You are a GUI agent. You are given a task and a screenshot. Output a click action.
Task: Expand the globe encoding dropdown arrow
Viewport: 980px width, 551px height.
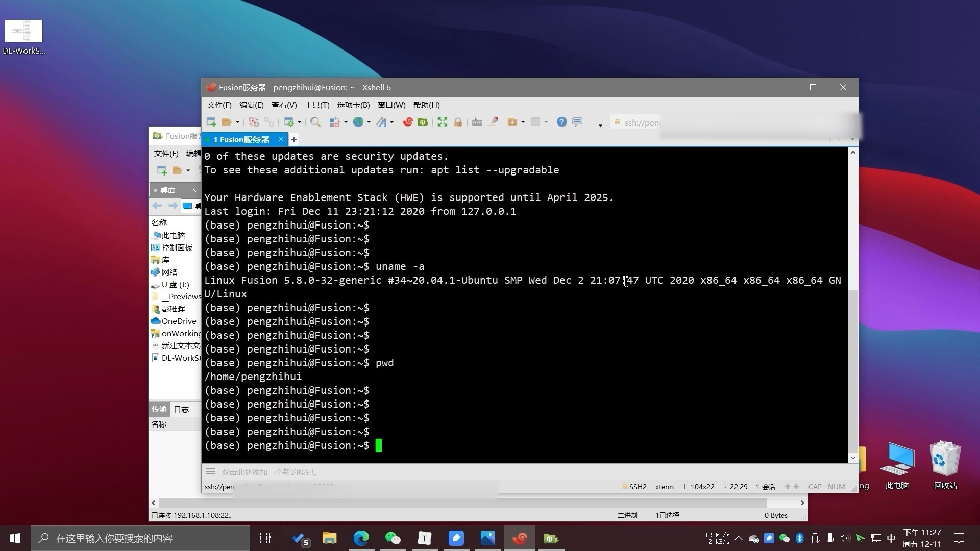click(369, 122)
